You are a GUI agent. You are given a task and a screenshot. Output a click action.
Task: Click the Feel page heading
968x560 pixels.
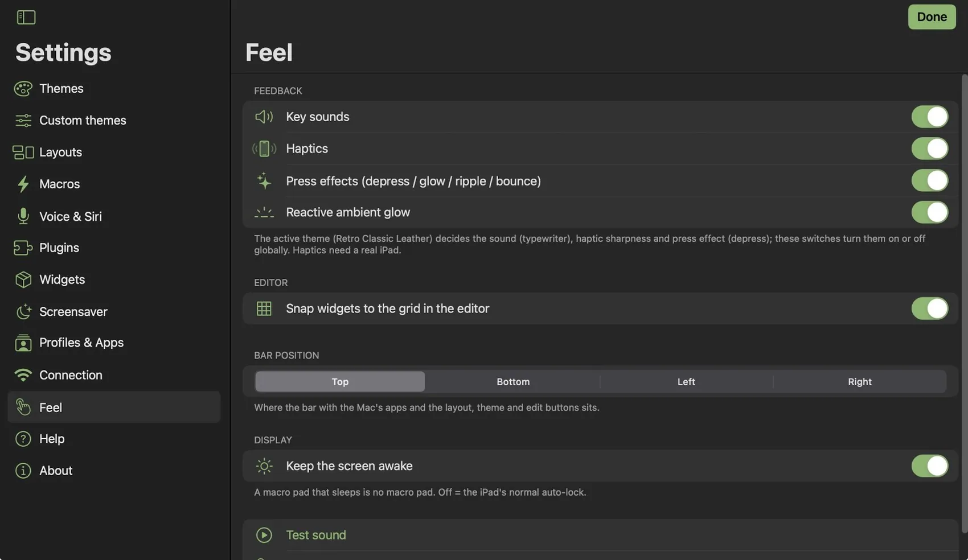click(x=269, y=52)
